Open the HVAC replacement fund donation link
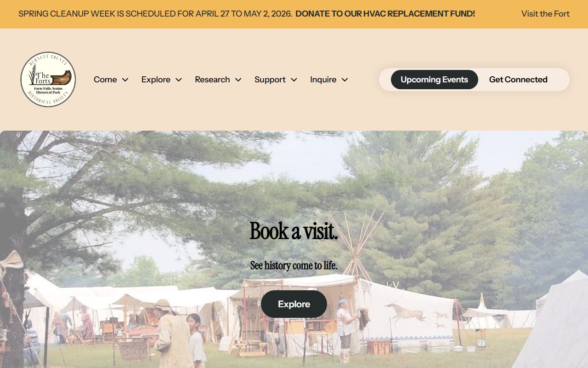The height and width of the screenshot is (368, 588). pos(385,14)
